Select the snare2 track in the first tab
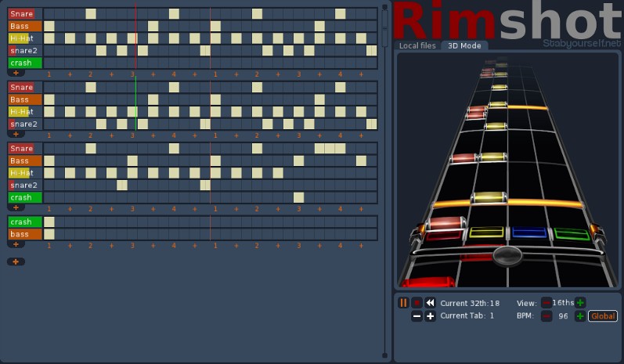 pyautogui.click(x=25, y=51)
